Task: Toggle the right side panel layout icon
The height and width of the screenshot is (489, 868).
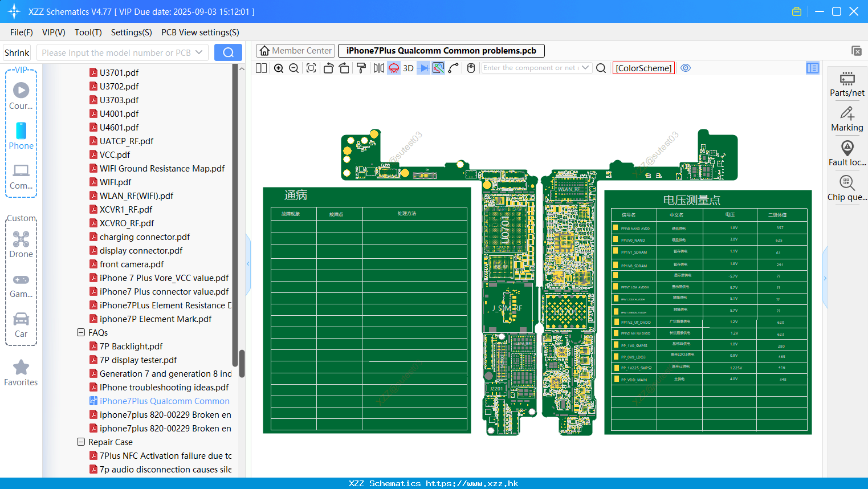Action: (813, 68)
